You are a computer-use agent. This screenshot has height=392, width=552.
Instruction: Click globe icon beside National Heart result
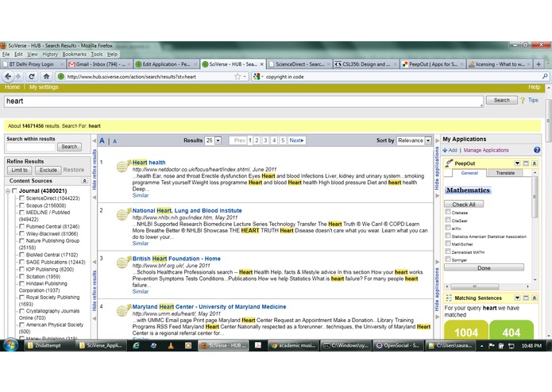pyautogui.click(x=124, y=213)
